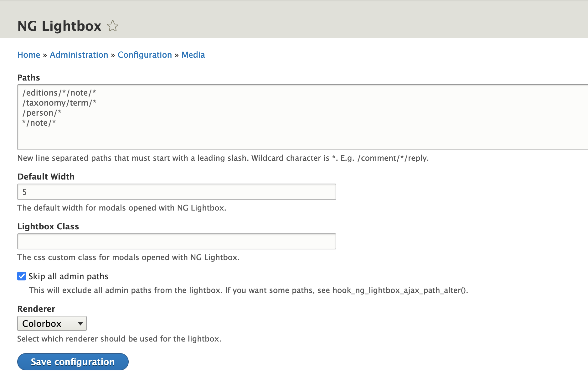This screenshot has height=381, width=588.
Task: Click the Default Width label
Action: pyautogui.click(x=46, y=177)
